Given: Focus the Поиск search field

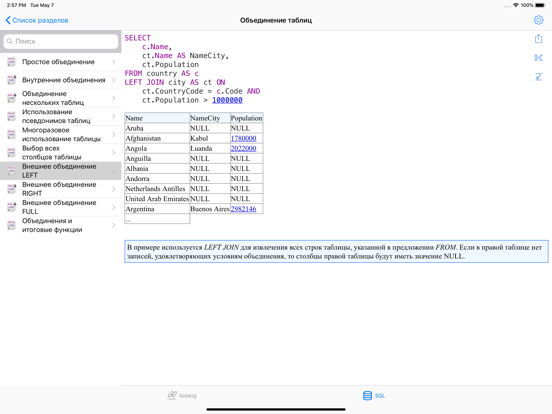Looking at the screenshot, I should (61, 41).
